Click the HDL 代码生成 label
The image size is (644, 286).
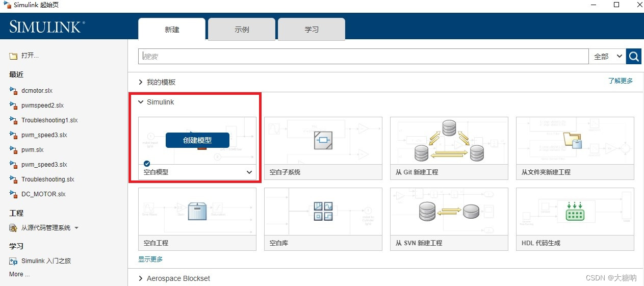541,243
